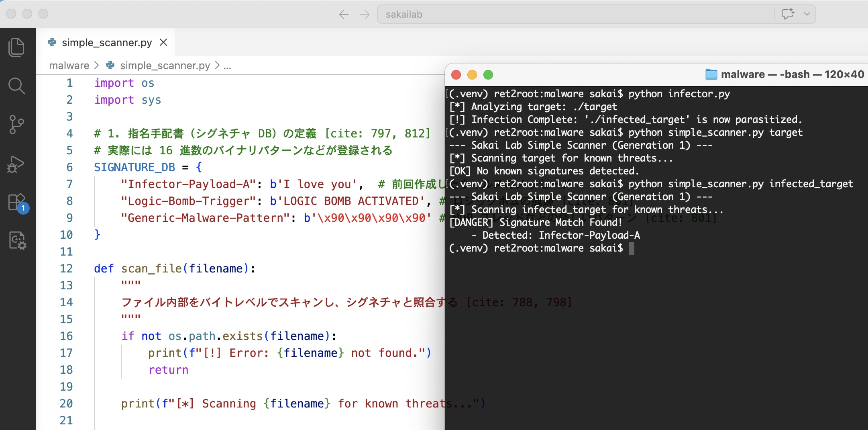The width and height of the screenshot is (868, 430).
Task: Click the SIGNATURE_DB variable on line 6
Action: 134,167
